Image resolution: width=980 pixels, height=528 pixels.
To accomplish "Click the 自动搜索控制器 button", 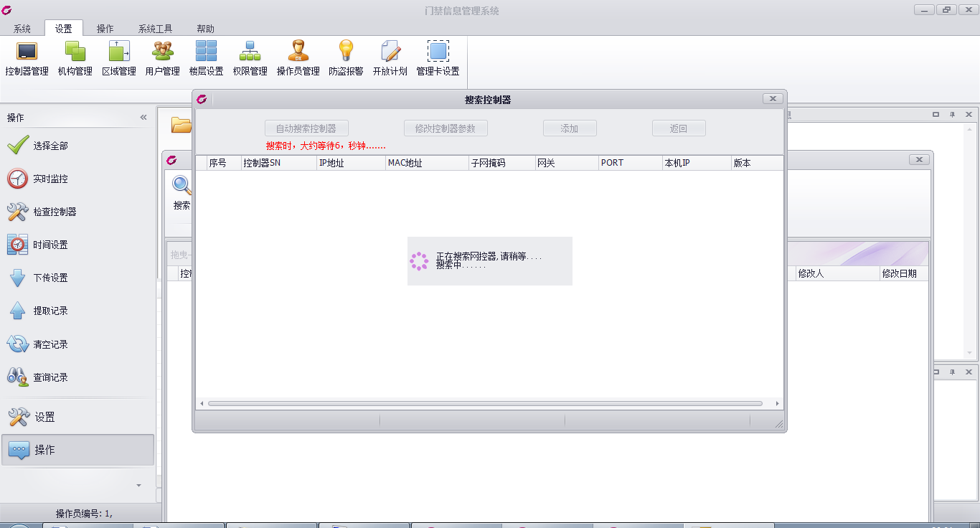I will [306, 128].
